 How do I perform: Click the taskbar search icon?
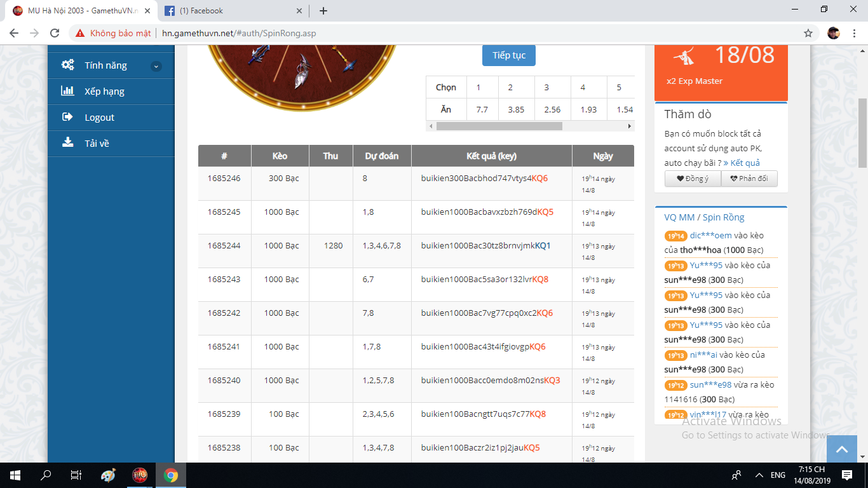coord(46,475)
